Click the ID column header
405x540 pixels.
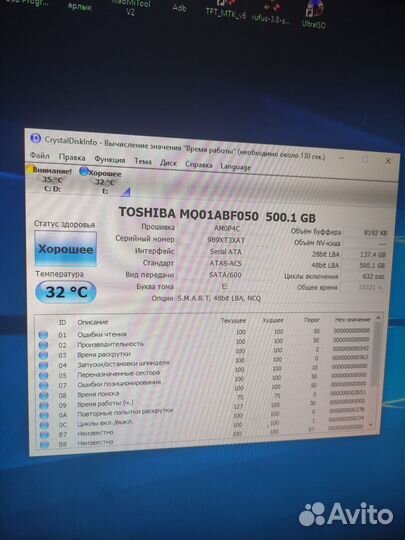pyautogui.click(x=62, y=322)
